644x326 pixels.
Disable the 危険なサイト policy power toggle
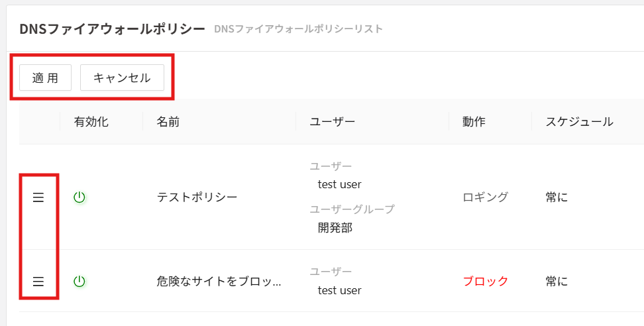(80, 282)
